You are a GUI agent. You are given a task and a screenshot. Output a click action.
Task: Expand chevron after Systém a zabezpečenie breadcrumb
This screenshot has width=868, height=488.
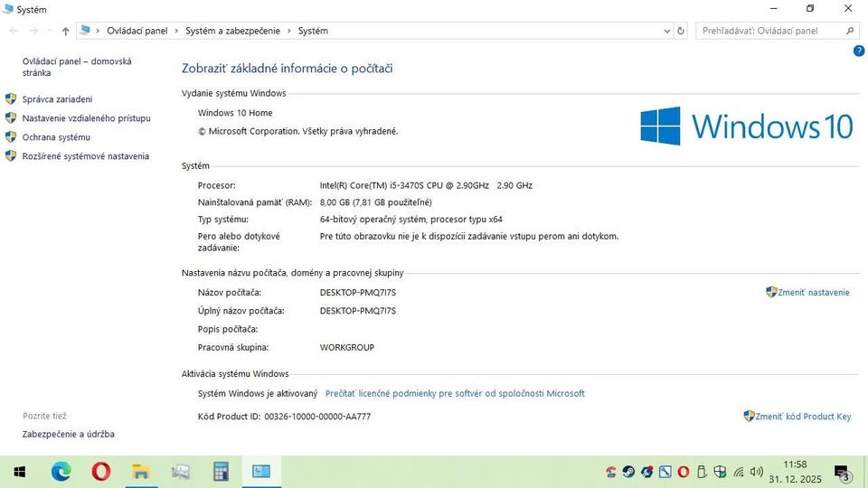tap(289, 31)
